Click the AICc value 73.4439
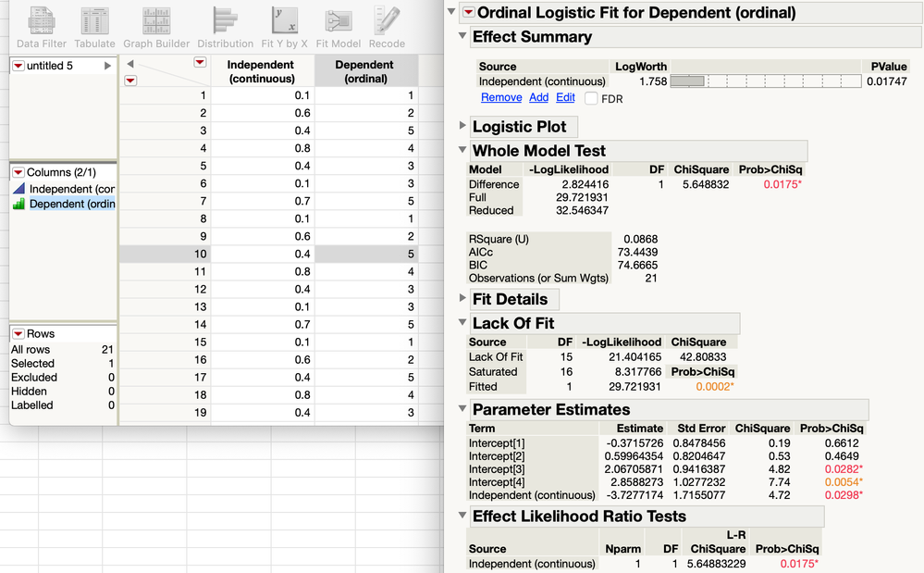The height and width of the screenshot is (573, 924). pyautogui.click(x=637, y=253)
